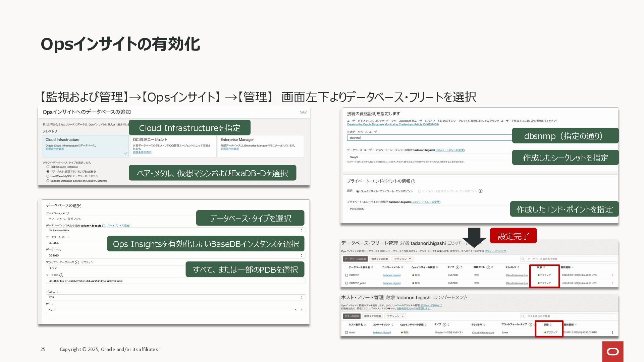The height and width of the screenshot is (362, 644).
Task: Open the Skey3 password secret dropdown
Action: (430, 157)
